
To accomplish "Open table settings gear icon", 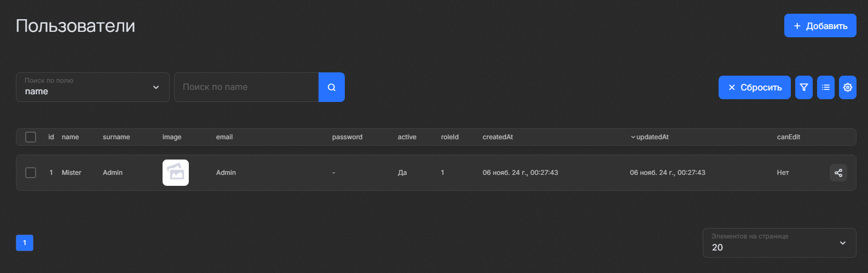I will 847,87.
